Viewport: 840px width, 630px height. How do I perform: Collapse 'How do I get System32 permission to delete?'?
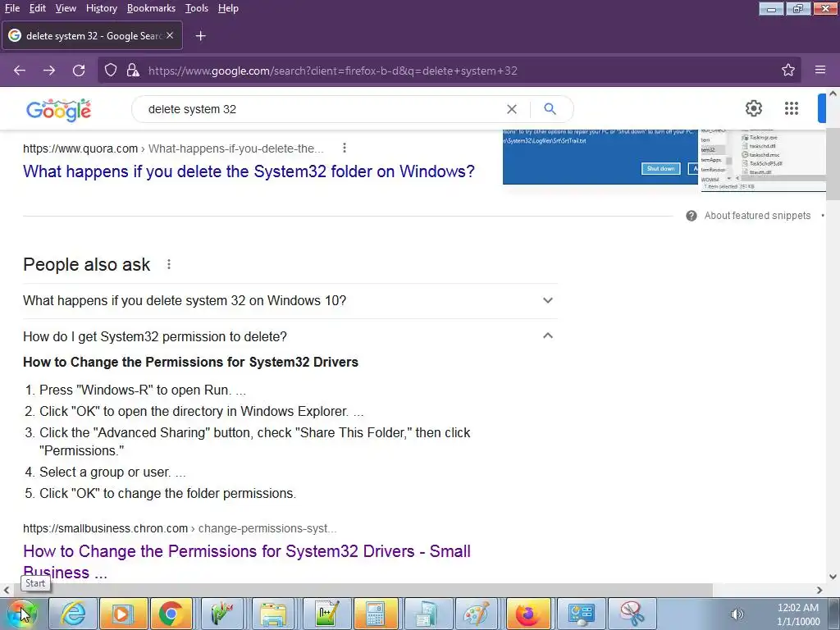pos(290,336)
